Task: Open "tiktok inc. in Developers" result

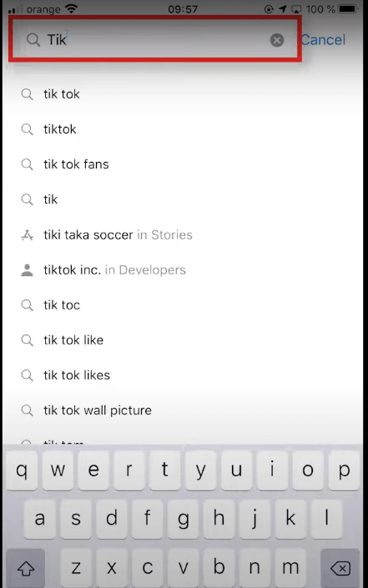Action: click(182, 270)
